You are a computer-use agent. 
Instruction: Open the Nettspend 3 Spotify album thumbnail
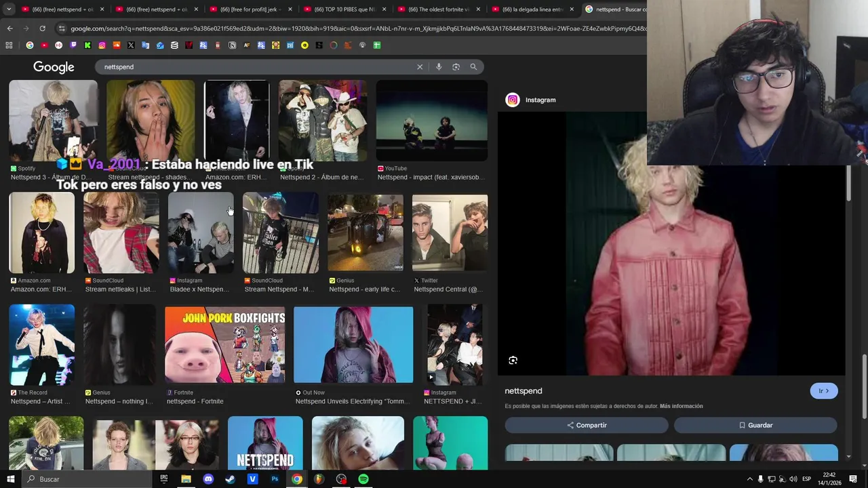[53, 121]
